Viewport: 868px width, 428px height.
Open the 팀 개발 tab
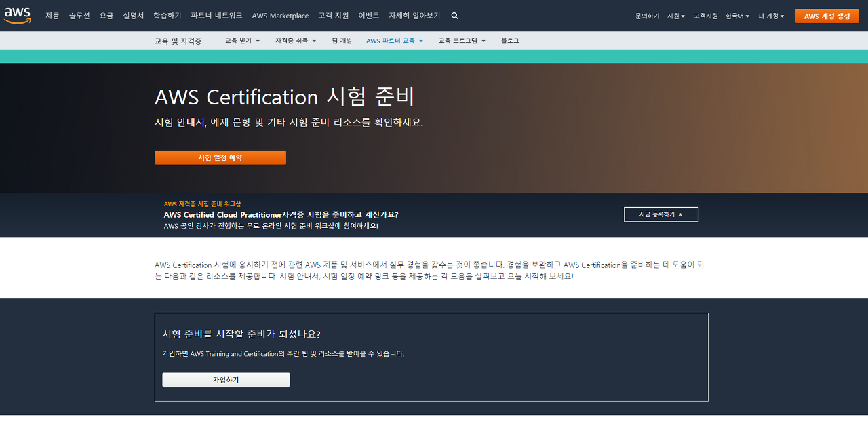342,41
